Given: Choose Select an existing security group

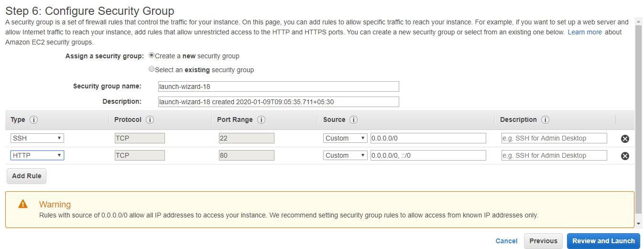Looking at the screenshot, I should (x=152, y=69).
